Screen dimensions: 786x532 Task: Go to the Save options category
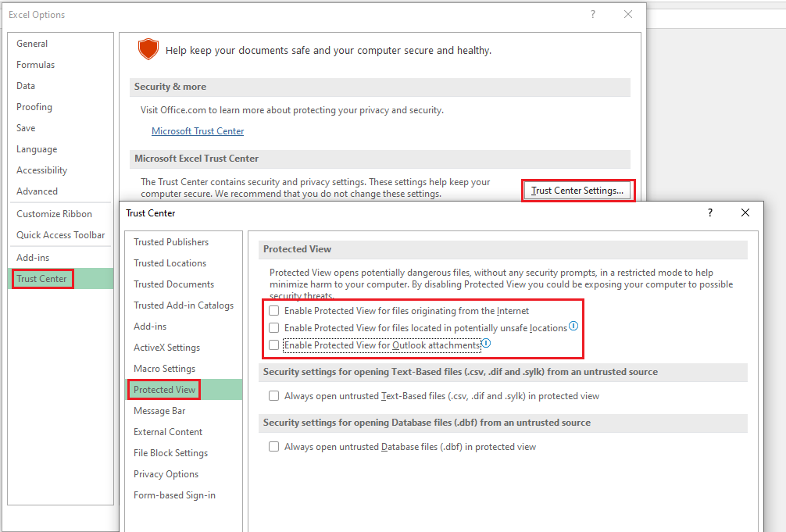click(x=61, y=128)
